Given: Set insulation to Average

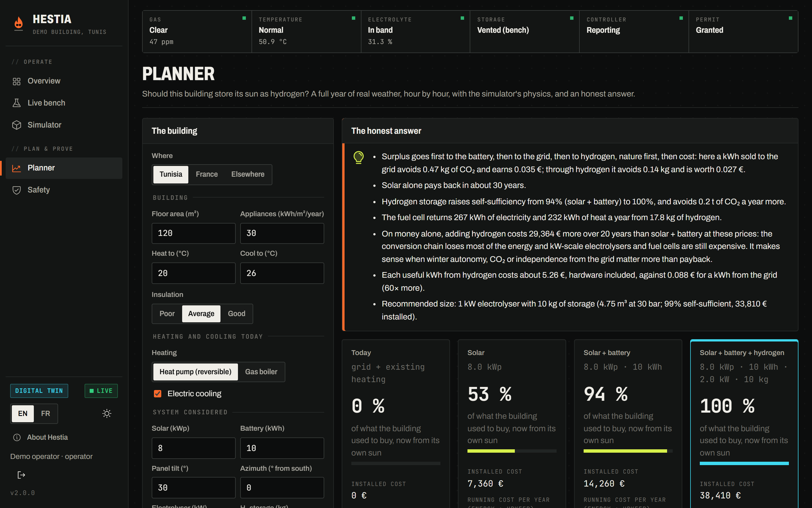Looking at the screenshot, I should pyautogui.click(x=201, y=314).
